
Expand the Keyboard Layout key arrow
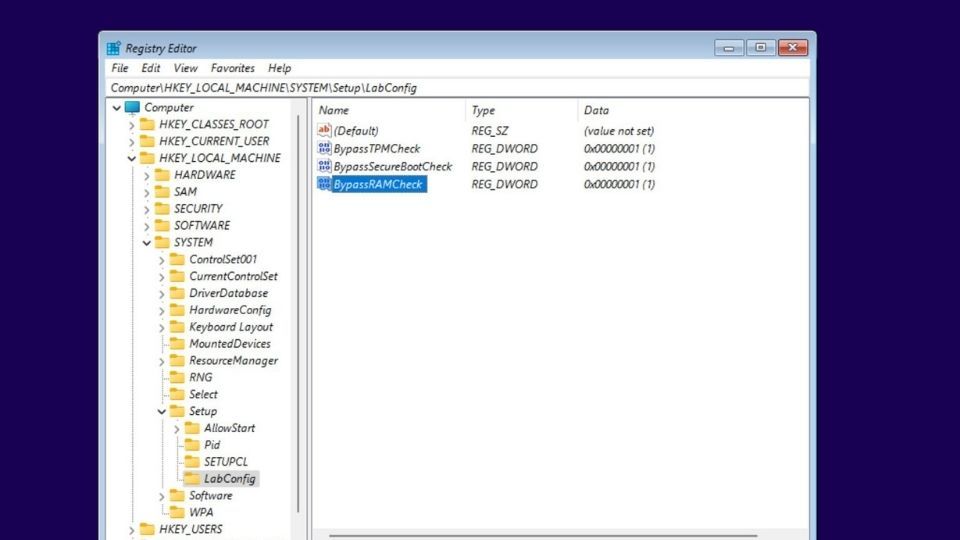[x=162, y=328]
